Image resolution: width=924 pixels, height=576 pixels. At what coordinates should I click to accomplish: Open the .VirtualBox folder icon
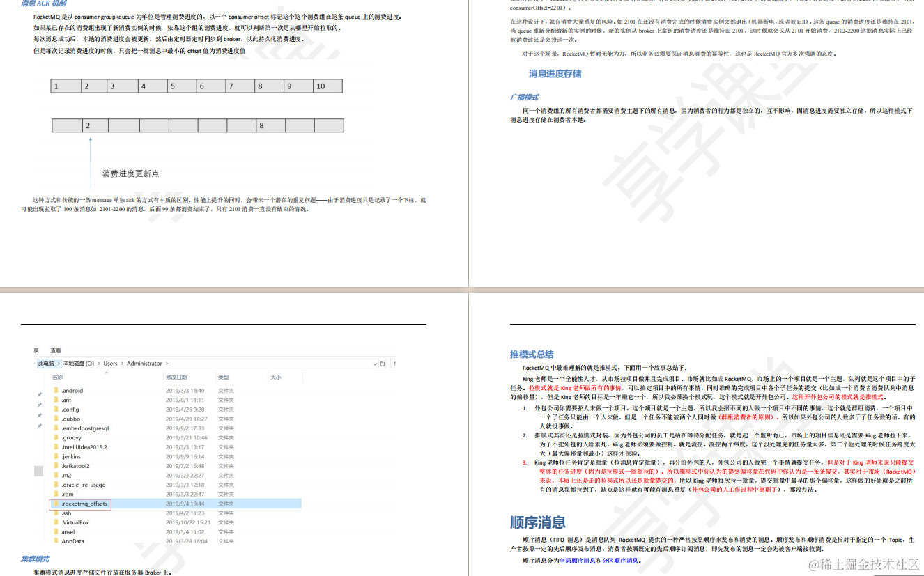coord(54,522)
